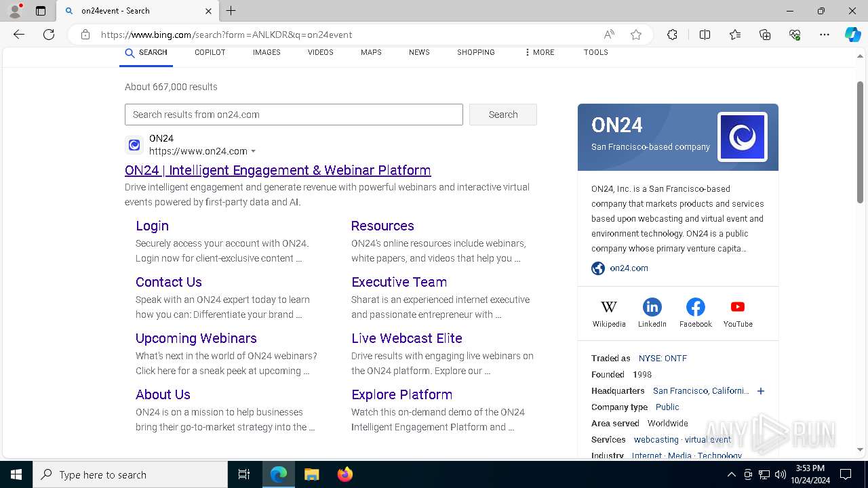Open browser Extensions menu
This screenshot has height=488, width=868.
[672, 35]
